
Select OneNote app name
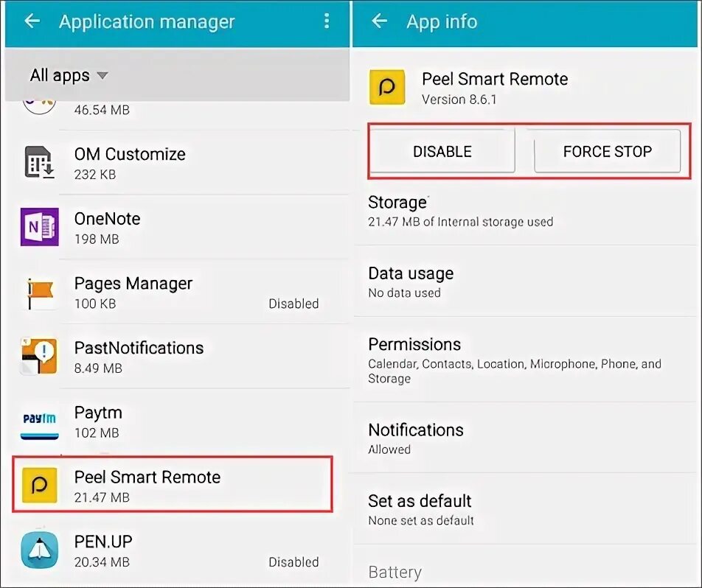pyautogui.click(x=108, y=219)
